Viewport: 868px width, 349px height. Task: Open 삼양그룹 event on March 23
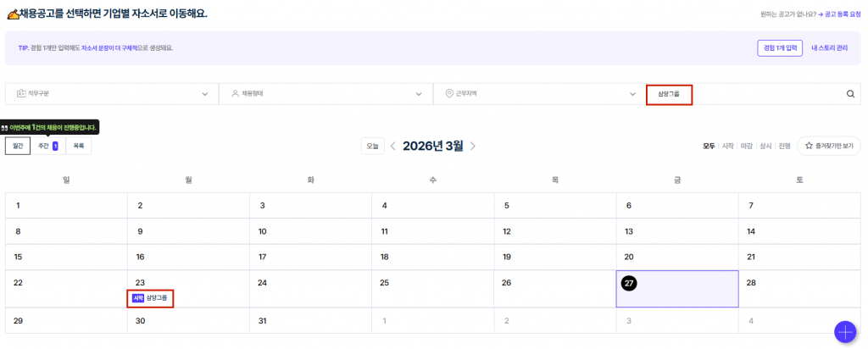point(151,298)
